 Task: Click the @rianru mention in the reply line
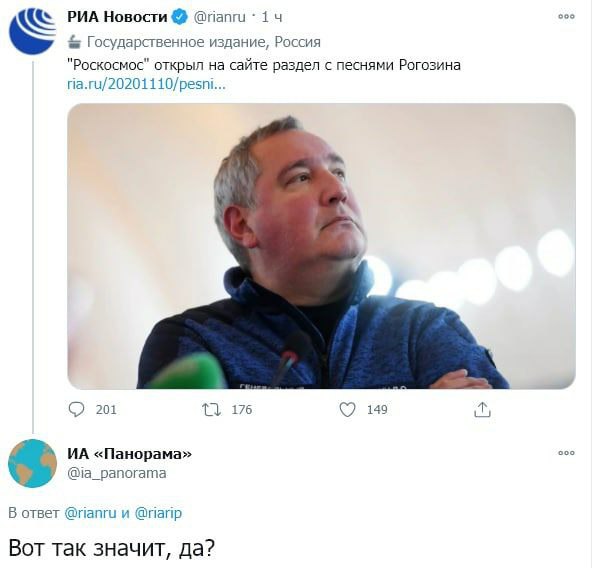coord(91,513)
